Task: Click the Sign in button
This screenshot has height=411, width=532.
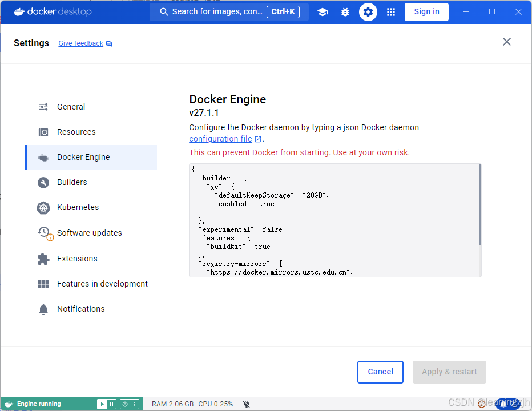Action: (426, 12)
